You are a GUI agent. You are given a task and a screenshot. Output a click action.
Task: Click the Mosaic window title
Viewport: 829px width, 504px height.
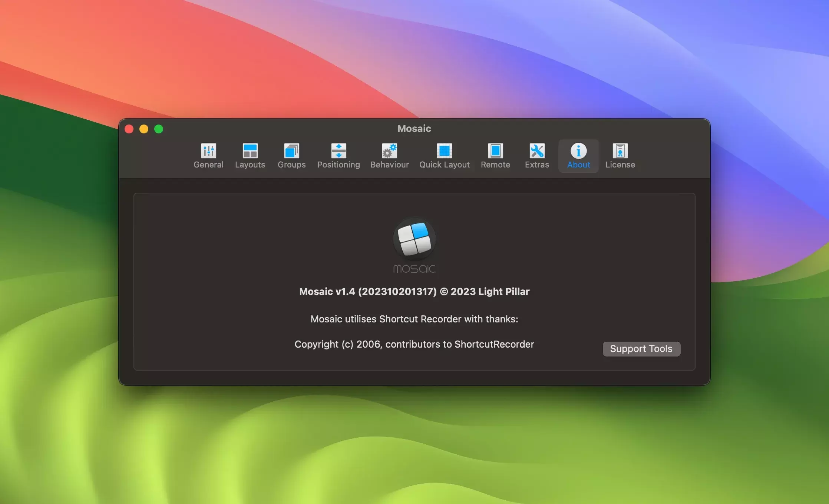tap(414, 129)
